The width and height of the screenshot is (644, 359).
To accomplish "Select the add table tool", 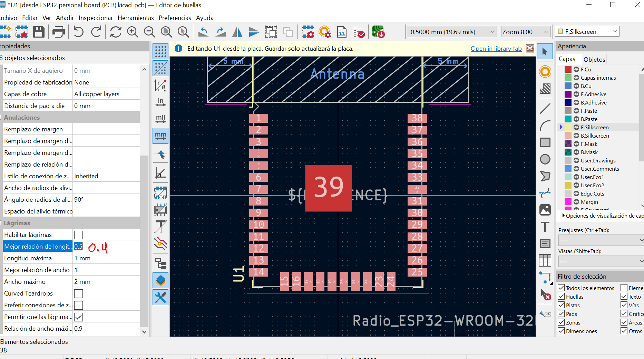I will coord(545,260).
